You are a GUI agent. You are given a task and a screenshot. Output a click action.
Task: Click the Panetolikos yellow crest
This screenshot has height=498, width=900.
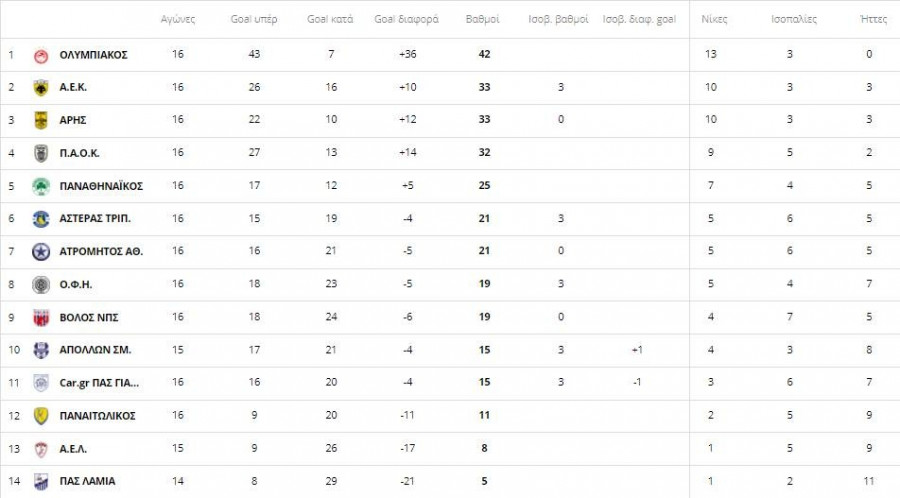(41, 415)
